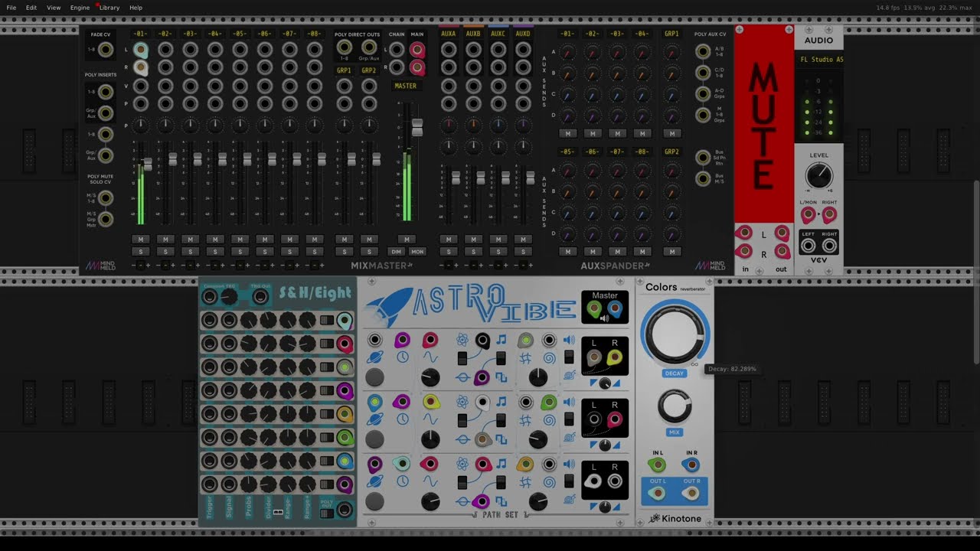Open the Engine menu
980x551 pixels.
80,8
